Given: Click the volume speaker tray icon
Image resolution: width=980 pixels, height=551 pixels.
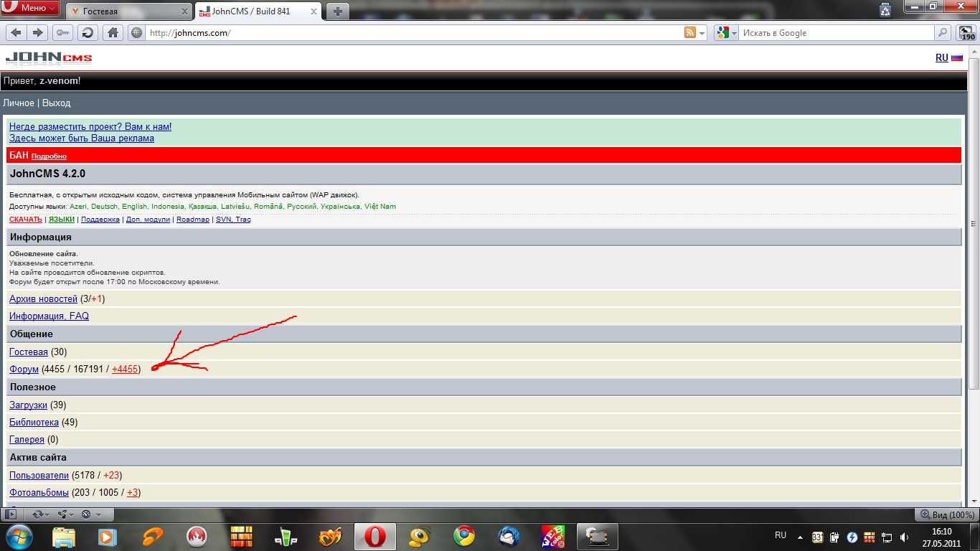Looking at the screenshot, I should click(x=903, y=537).
